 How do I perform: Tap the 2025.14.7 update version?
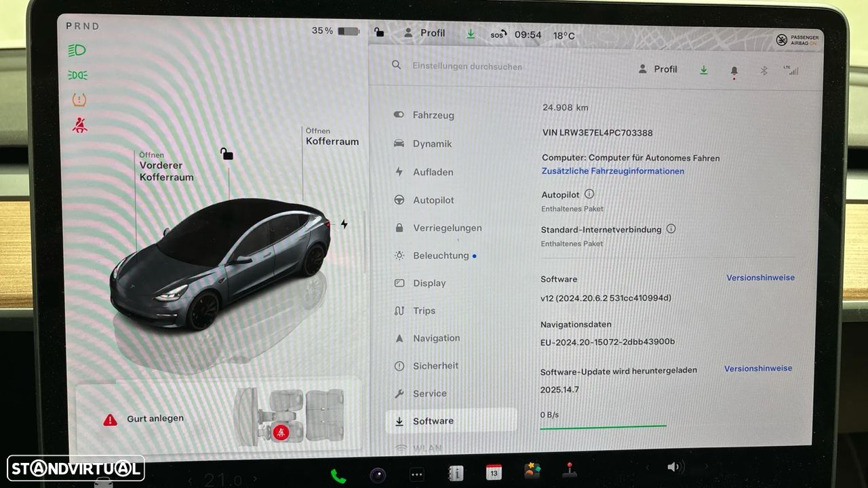point(559,390)
